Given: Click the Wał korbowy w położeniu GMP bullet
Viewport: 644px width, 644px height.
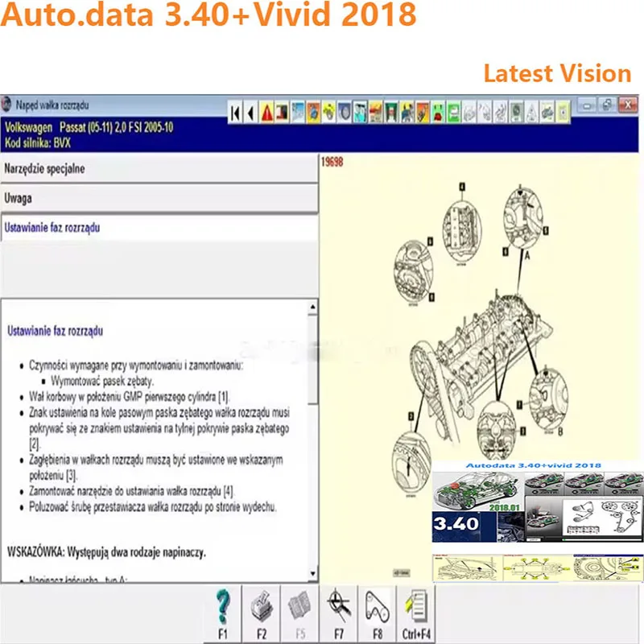Looking at the screenshot, I should (129, 397).
